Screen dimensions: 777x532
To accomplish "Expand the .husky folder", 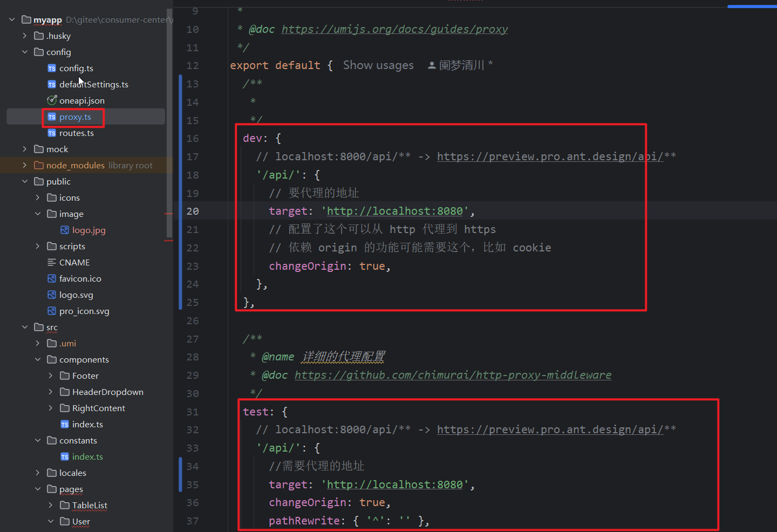I will coord(25,36).
